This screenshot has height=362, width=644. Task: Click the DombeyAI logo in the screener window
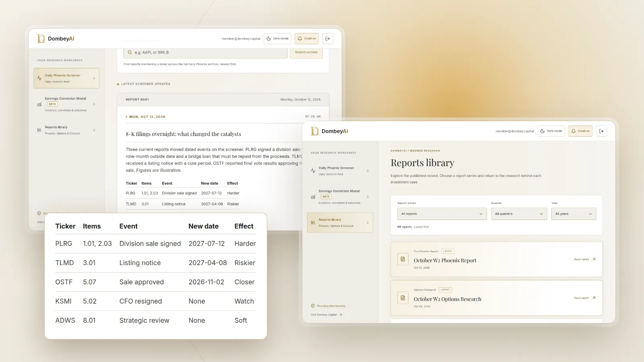point(56,39)
